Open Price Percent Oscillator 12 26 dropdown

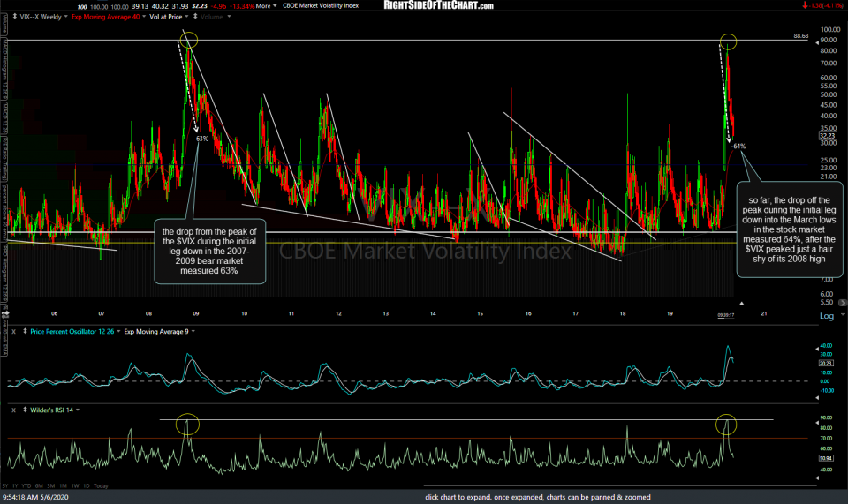pos(117,332)
